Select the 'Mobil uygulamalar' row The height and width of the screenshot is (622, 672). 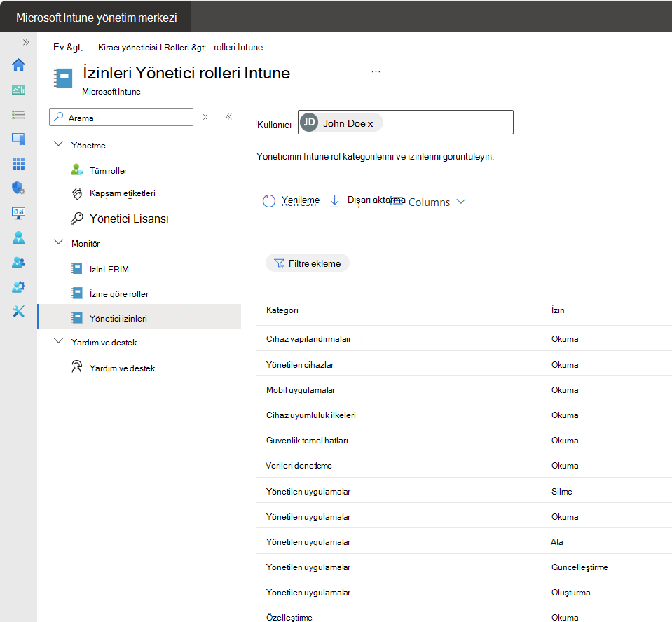tap(464, 390)
